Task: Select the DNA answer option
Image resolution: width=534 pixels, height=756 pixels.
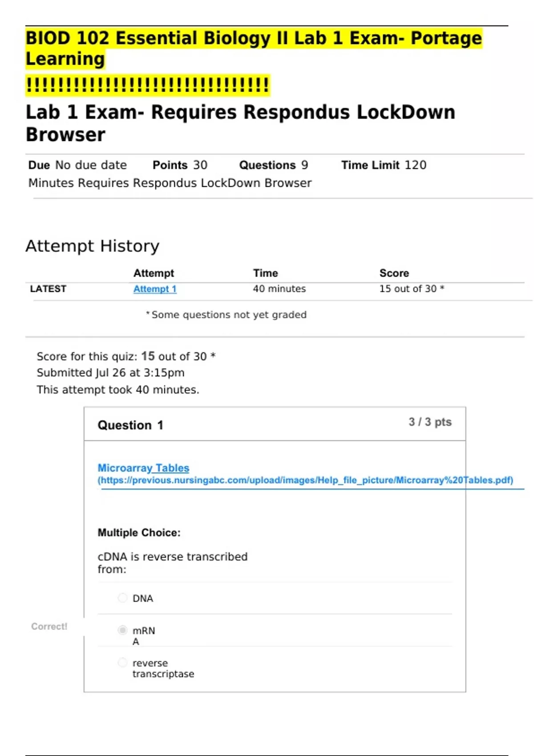Action: point(122,598)
